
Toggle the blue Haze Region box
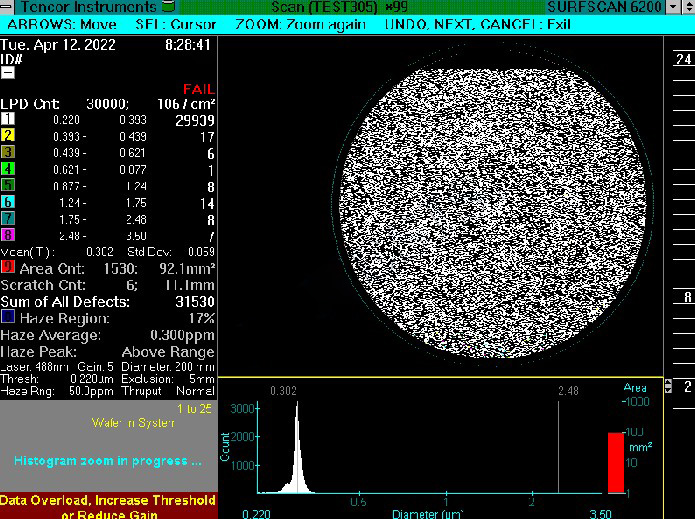7,317
